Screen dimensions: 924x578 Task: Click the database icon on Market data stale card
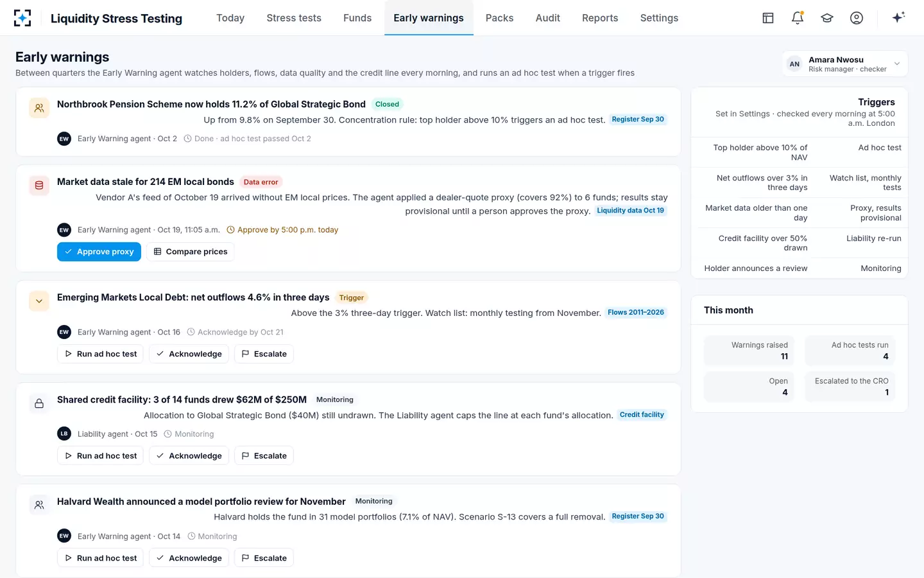click(39, 186)
